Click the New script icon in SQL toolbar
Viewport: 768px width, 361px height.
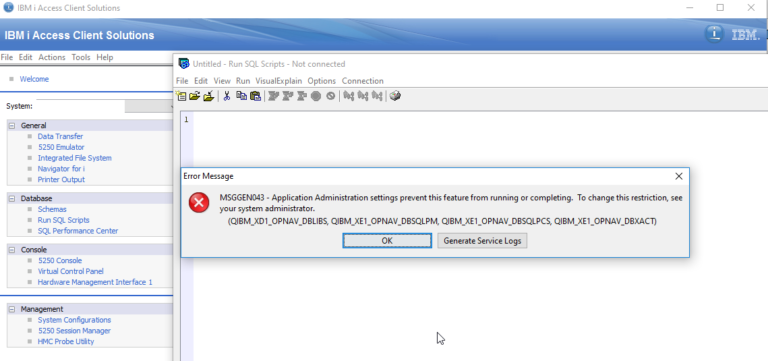(181, 96)
